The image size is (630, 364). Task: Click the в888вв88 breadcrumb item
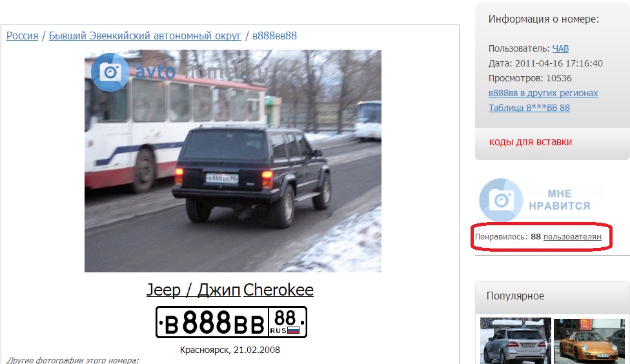(x=274, y=35)
